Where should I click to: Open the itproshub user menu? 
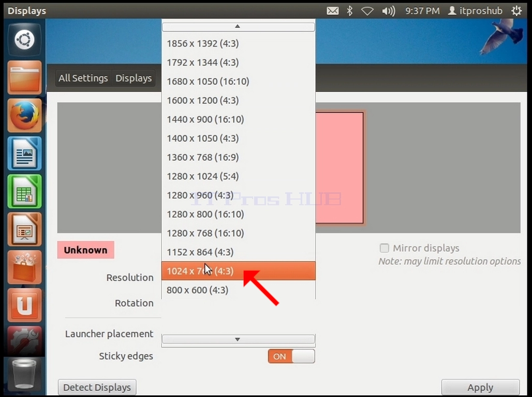pyautogui.click(x=475, y=11)
